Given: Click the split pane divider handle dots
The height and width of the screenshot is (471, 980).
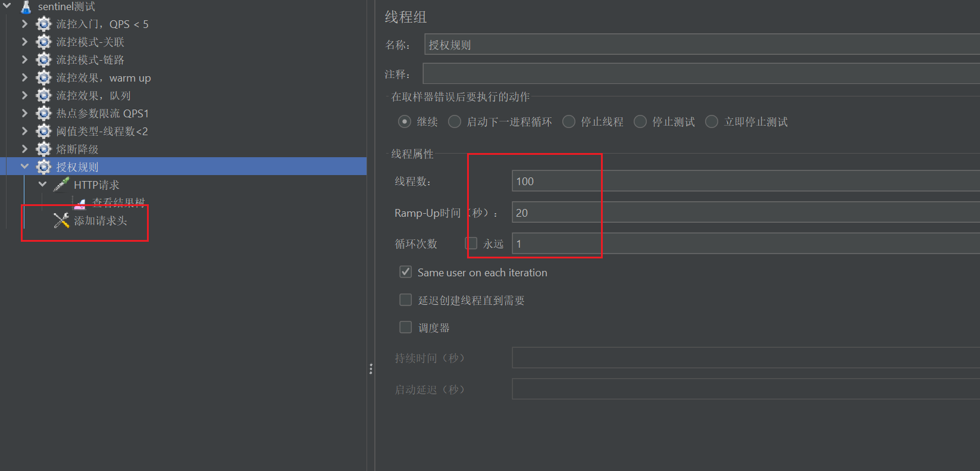Looking at the screenshot, I should (x=371, y=369).
